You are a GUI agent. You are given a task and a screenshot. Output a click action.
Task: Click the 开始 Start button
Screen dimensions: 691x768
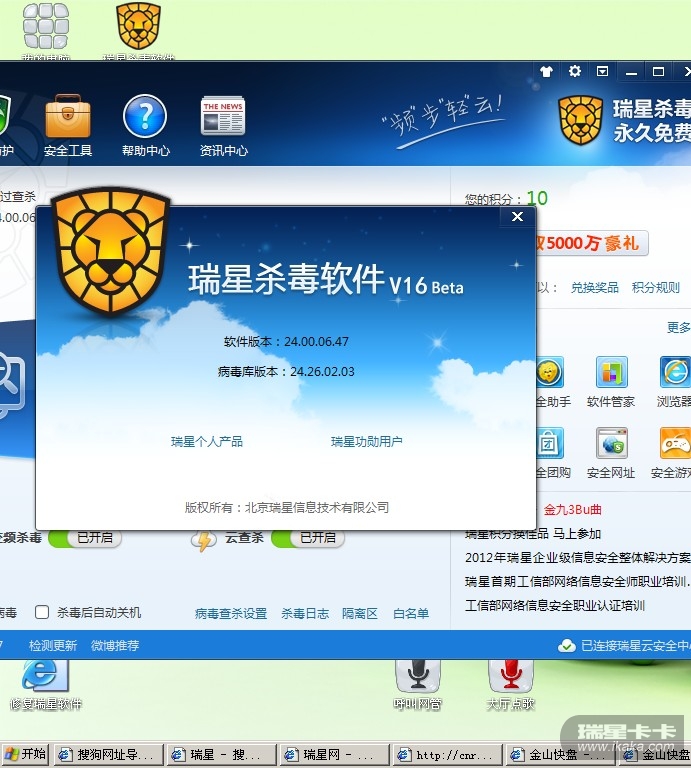click(25, 754)
